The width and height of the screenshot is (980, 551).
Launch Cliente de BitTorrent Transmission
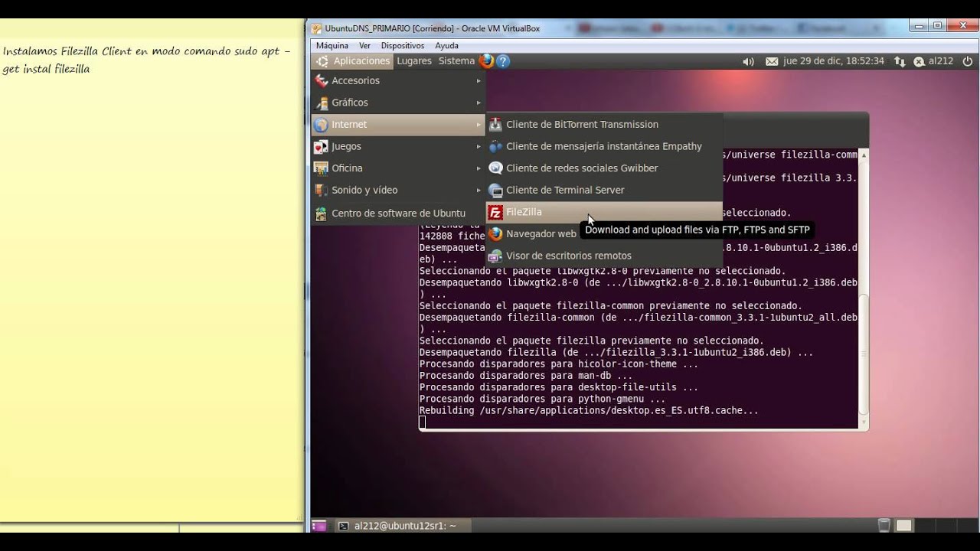click(x=604, y=124)
